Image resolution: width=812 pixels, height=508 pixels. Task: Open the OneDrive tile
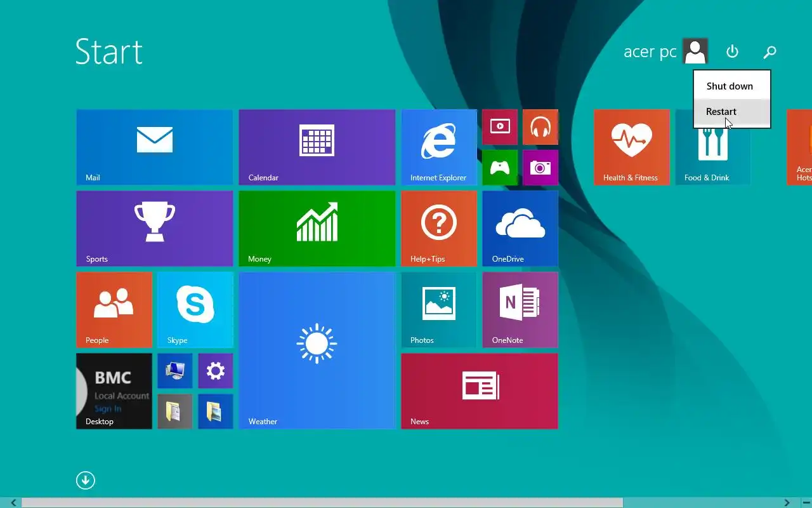pos(520,229)
